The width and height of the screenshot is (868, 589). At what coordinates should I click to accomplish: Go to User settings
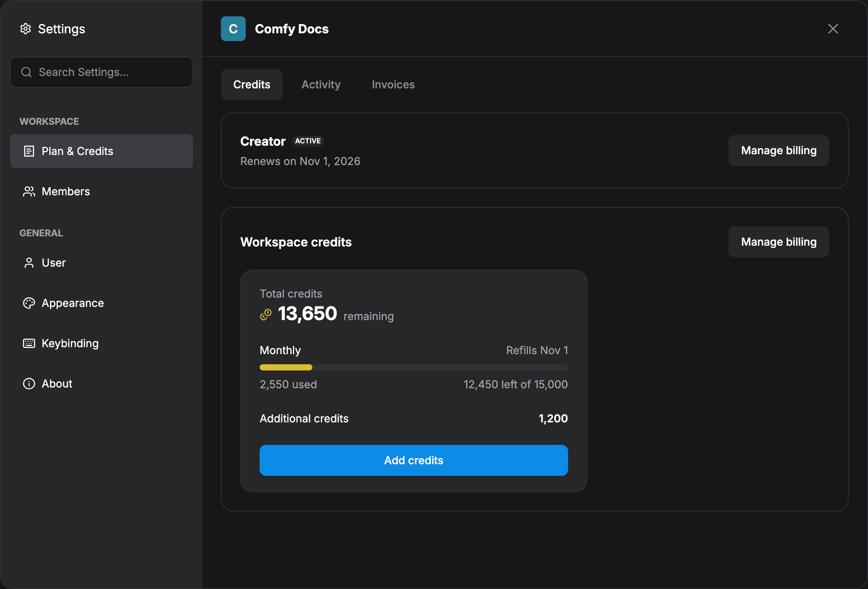[102, 263]
